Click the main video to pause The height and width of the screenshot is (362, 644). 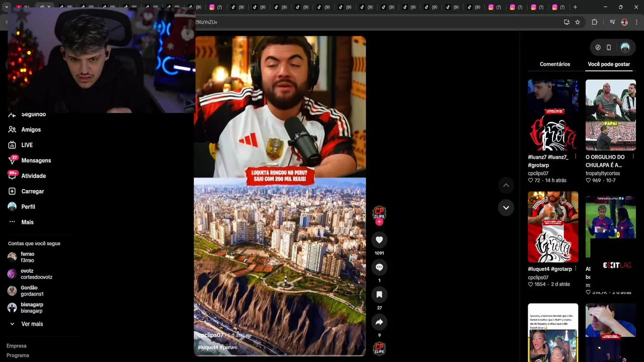click(280, 196)
